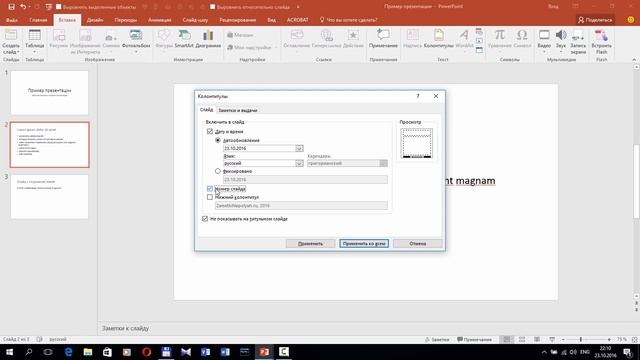Select the Автообновление radio button
The image size is (640, 360).
(x=218, y=140)
